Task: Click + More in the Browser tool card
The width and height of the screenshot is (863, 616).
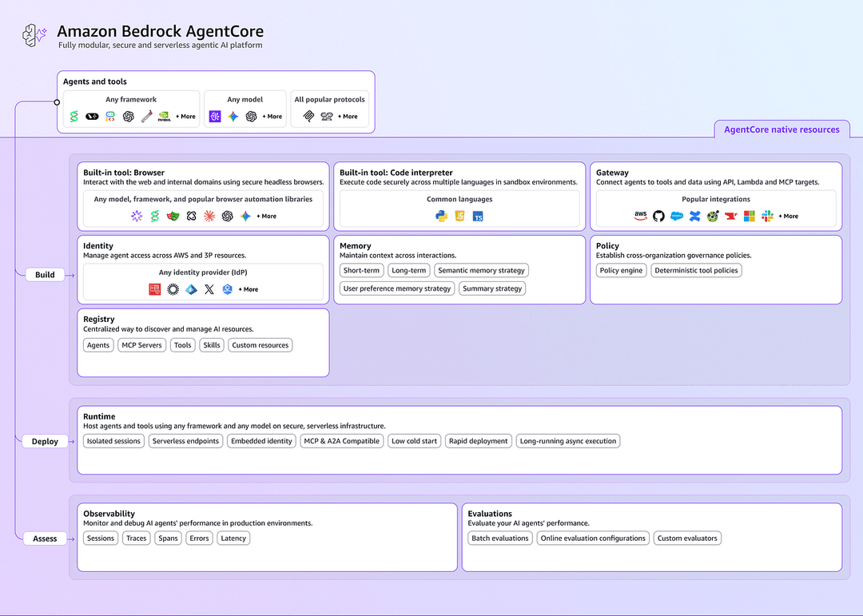Action: (x=267, y=217)
